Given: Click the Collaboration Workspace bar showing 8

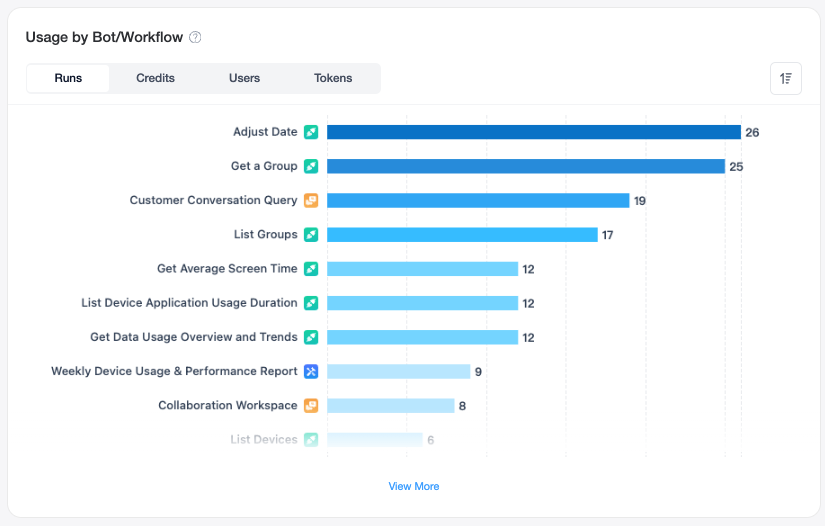Looking at the screenshot, I should 391,406.
